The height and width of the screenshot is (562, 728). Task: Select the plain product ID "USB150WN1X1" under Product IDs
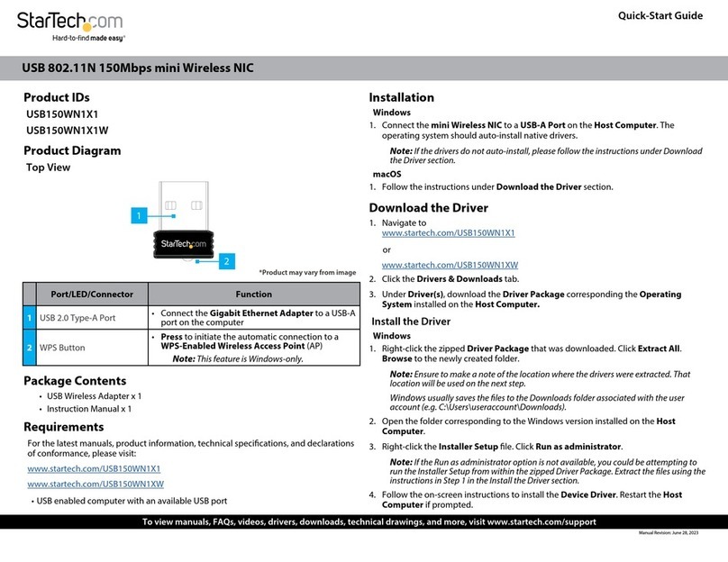(62, 114)
